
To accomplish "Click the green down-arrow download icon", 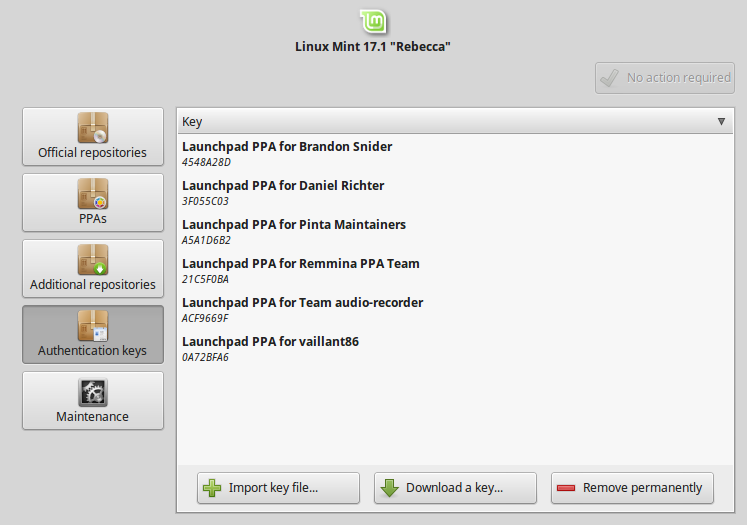I will click(x=390, y=488).
